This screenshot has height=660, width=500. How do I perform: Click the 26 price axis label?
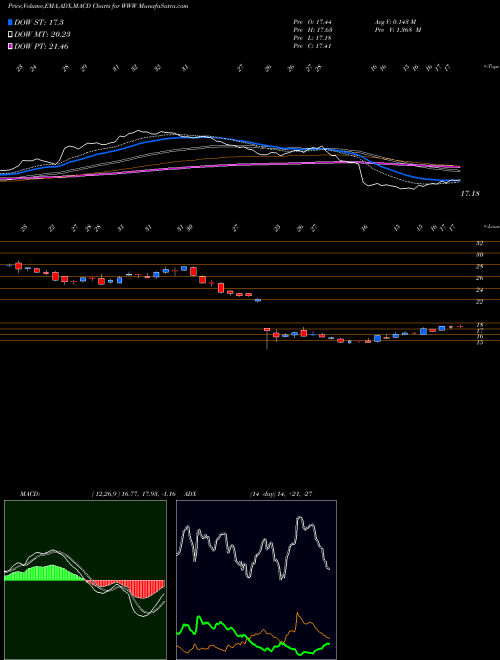[x=479, y=278]
